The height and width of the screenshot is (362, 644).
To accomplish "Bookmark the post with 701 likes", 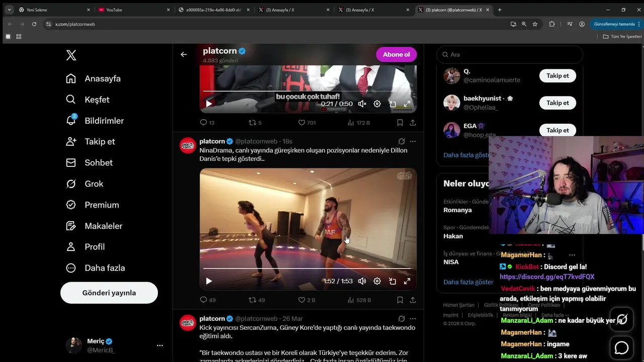I will click(x=400, y=123).
